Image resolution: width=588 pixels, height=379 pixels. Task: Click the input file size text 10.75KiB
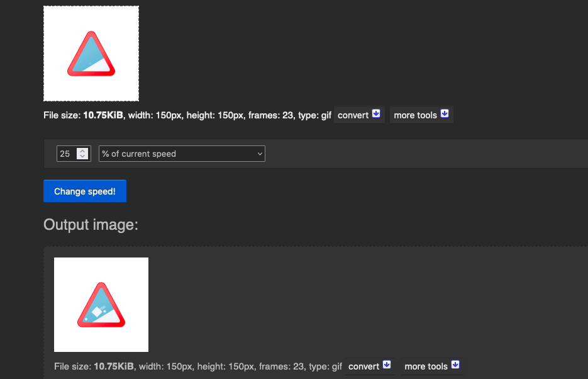(x=103, y=115)
